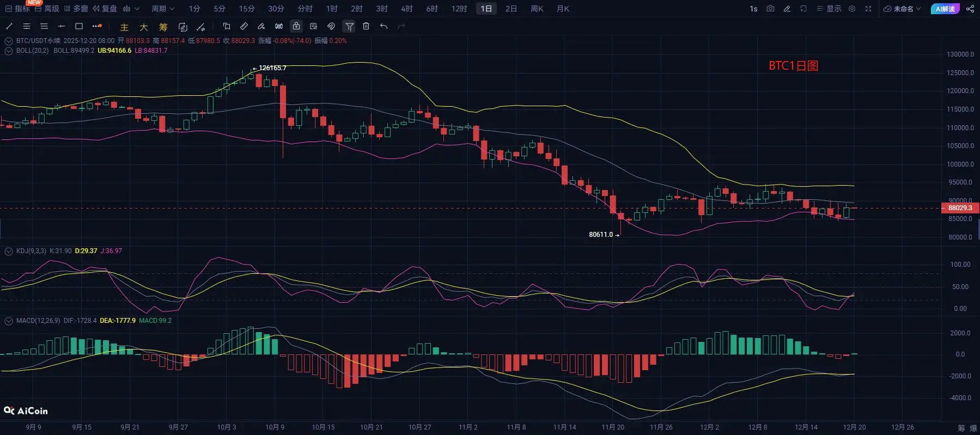The width and height of the screenshot is (980, 435).
Task: Open the 高级 advanced panel
Action: click(x=47, y=9)
